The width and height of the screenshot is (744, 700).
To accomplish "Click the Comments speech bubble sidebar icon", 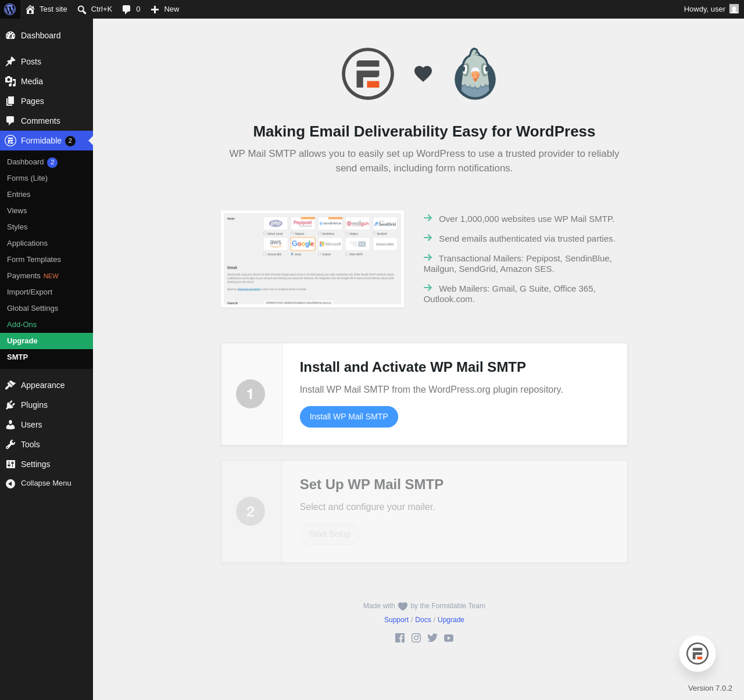I will pyautogui.click(x=10, y=121).
